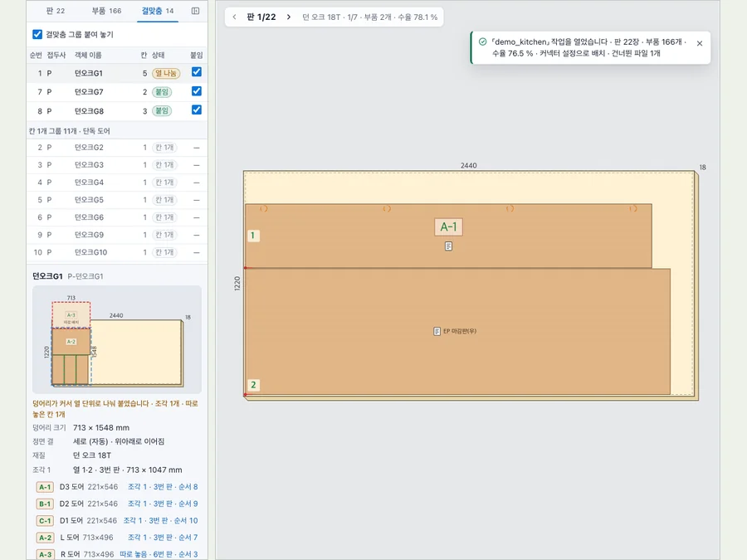Click the 덩어리 크기 713 × 1548 mm value
The height and width of the screenshot is (560, 747).
(x=101, y=427)
